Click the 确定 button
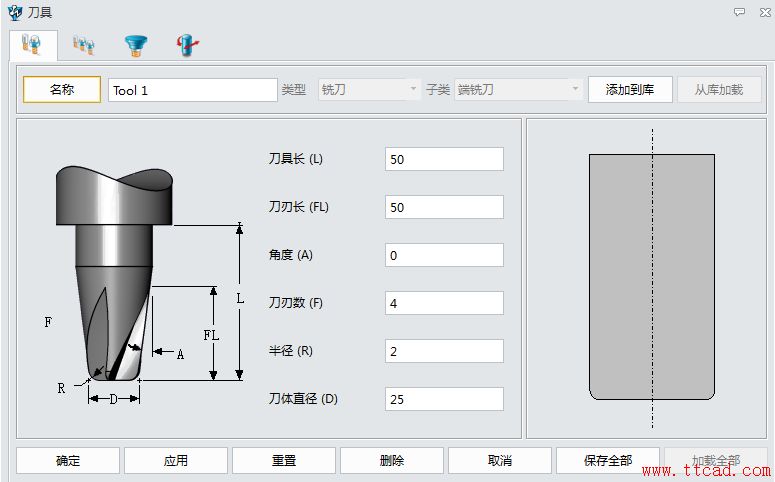 68,461
